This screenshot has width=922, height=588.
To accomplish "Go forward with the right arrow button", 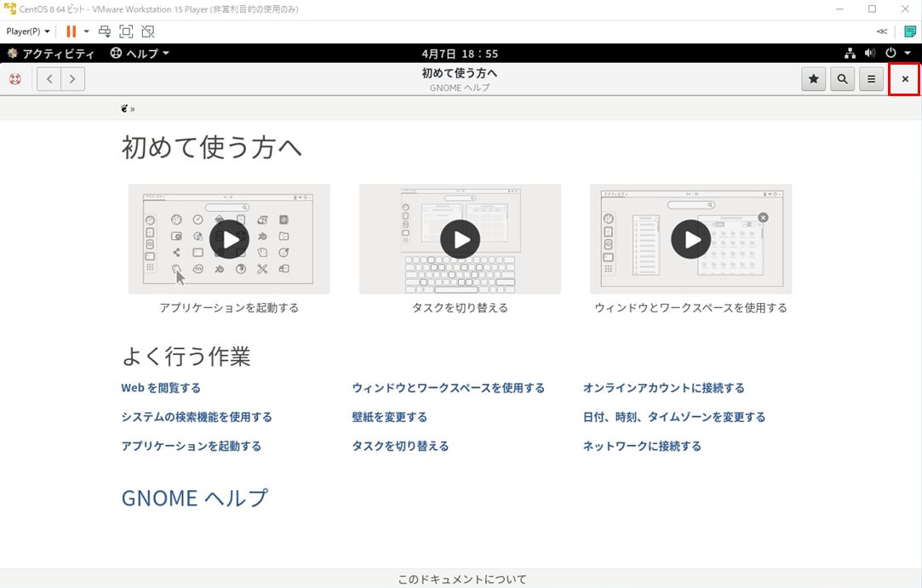I will (72, 79).
